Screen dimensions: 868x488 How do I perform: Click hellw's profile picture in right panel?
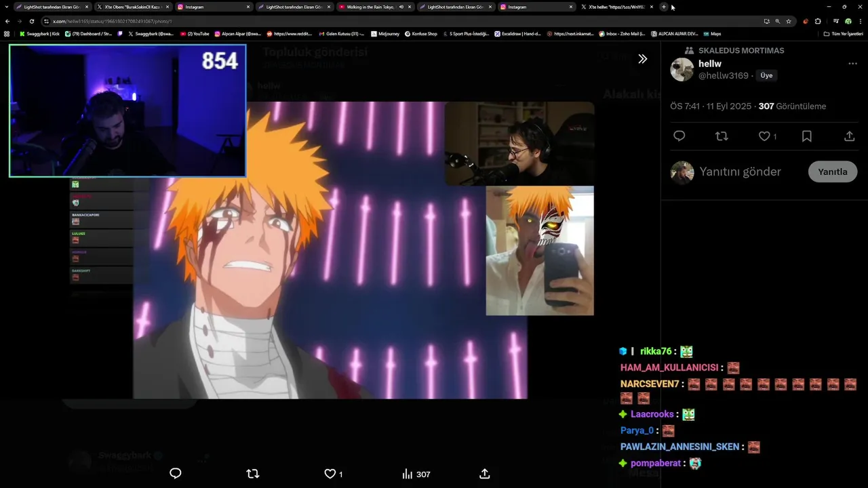pyautogui.click(x=682, y=69)
